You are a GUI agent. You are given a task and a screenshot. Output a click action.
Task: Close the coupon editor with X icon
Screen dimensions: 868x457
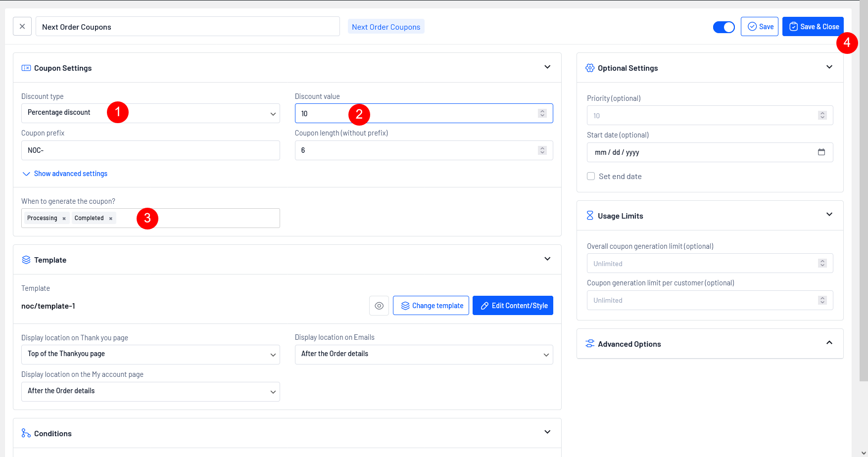[x=22, y=27]
